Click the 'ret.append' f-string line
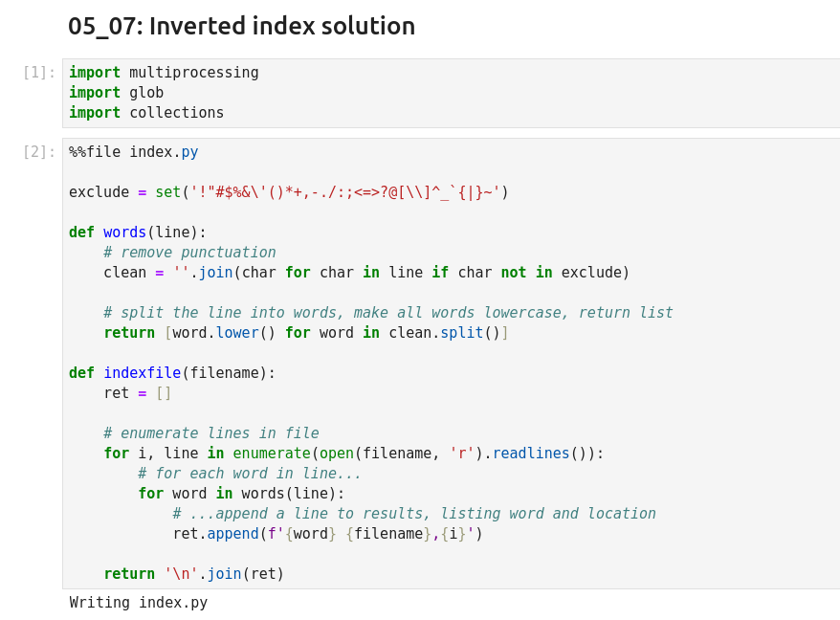Image resolution: width=840 pixels, height=620 pixels. [x=327, y=534]
